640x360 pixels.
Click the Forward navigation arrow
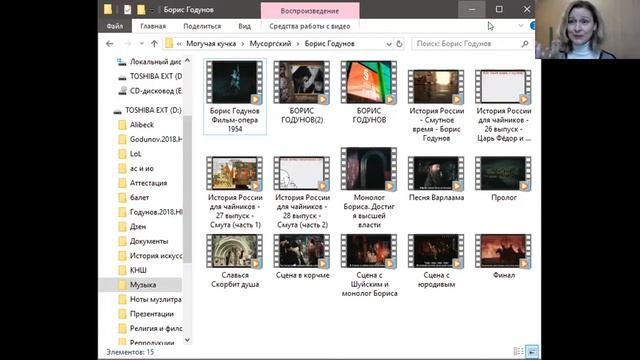click(x=127, y=44)
